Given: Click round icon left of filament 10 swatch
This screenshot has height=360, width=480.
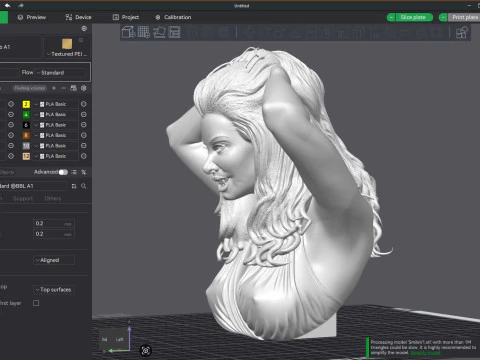Looking at the screenshot, I should pyautogui.click(x=11, y=146).
